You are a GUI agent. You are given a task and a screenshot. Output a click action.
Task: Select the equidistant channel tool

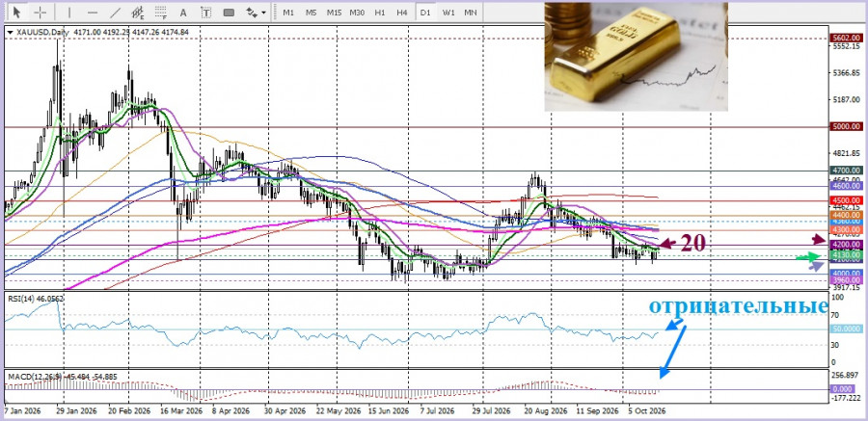pyautogui.click(x=138, y=13)
